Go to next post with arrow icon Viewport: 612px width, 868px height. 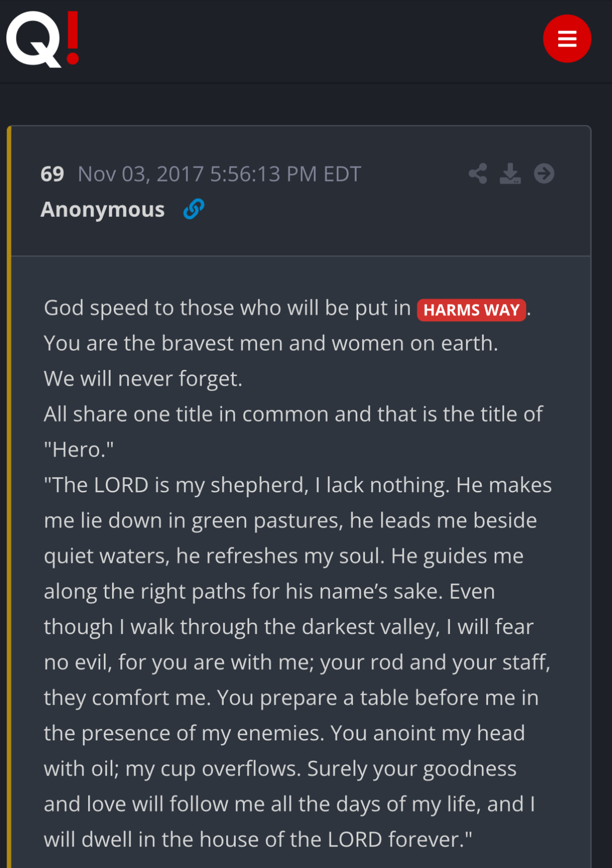544,174
